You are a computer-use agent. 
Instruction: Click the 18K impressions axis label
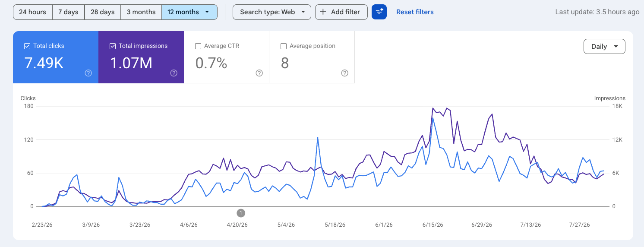pyautogui.click(x=617, y=106)
